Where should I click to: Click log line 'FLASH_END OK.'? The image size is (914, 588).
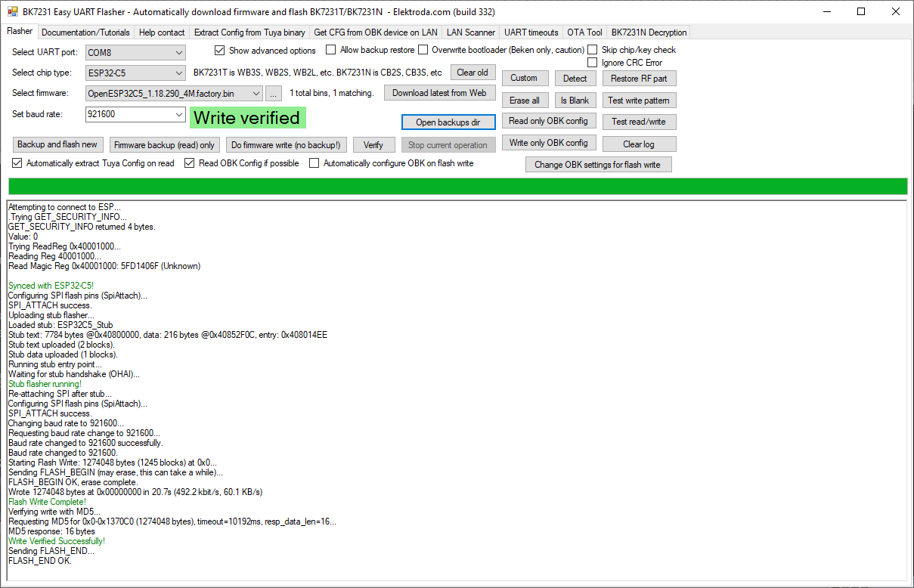click(x=40, y=561)
